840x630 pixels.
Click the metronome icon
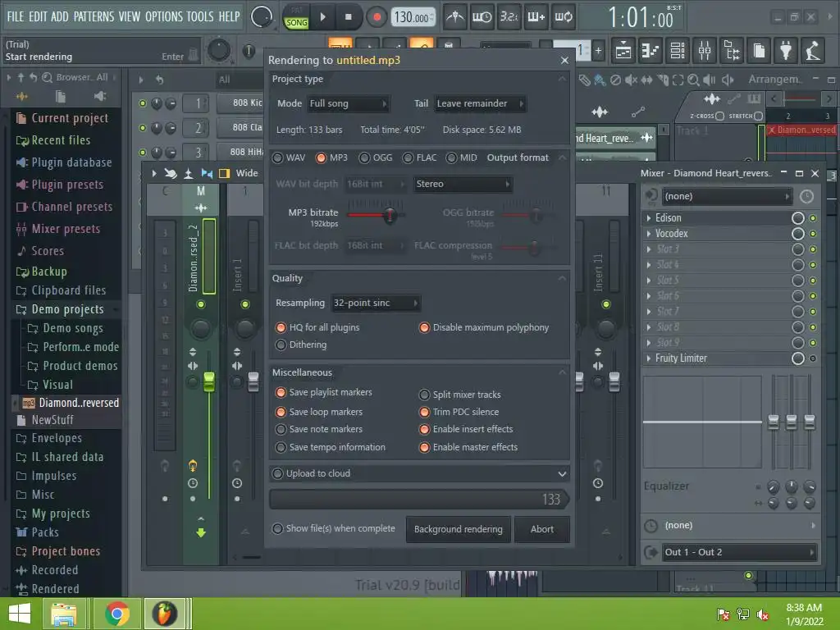454,16
